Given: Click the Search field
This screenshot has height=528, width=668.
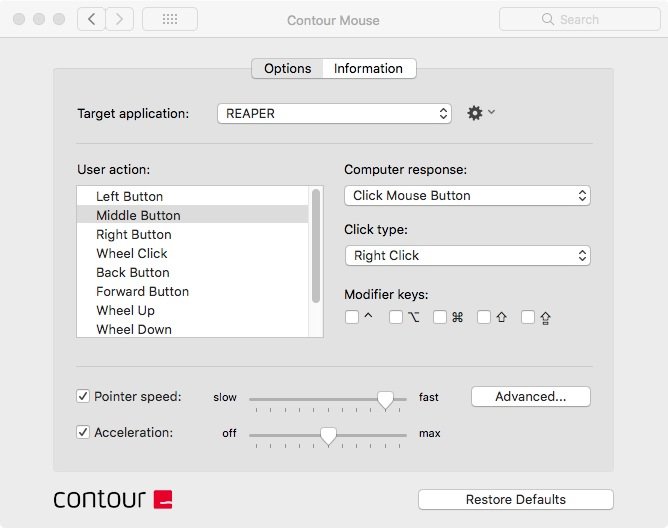Looking at the screenshot, I should 580,19.
